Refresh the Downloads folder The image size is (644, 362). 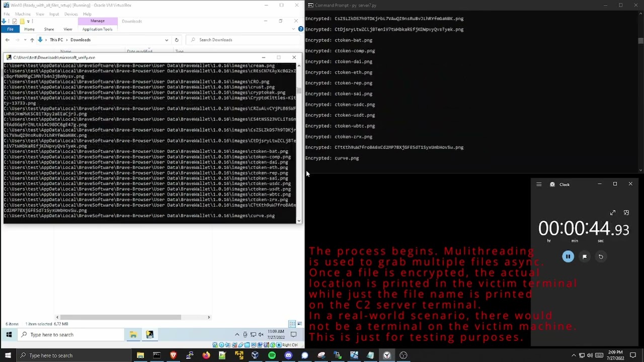pos(177,40)
